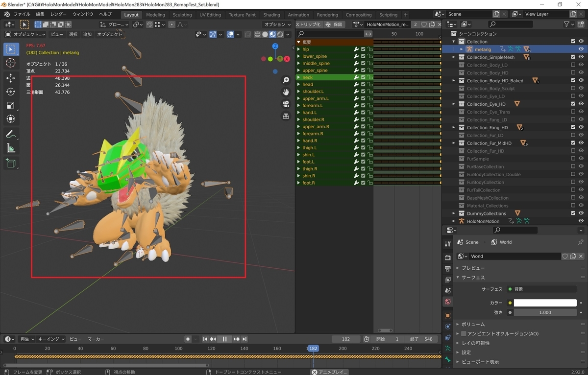This screenshot has width=588, height=375.
Task: Click the viewport zoom magnifier icon
Action: (x=286, y=80)
